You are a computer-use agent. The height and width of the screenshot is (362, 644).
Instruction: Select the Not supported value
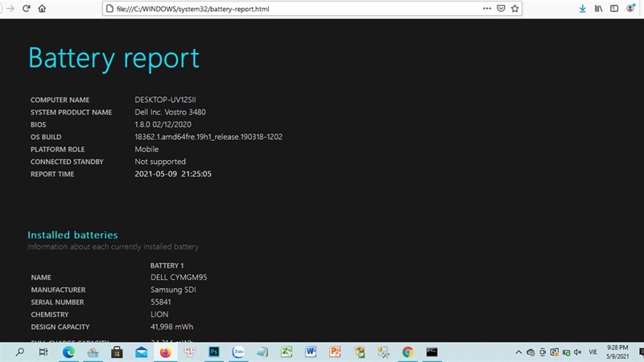160,162
